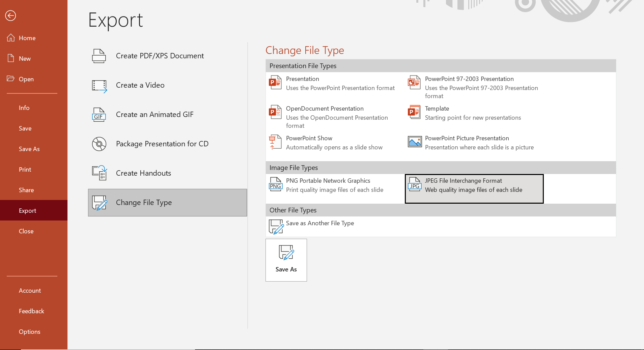
Task: Choose JPEG File Interchange Format label
Action: tap(464, 181)
